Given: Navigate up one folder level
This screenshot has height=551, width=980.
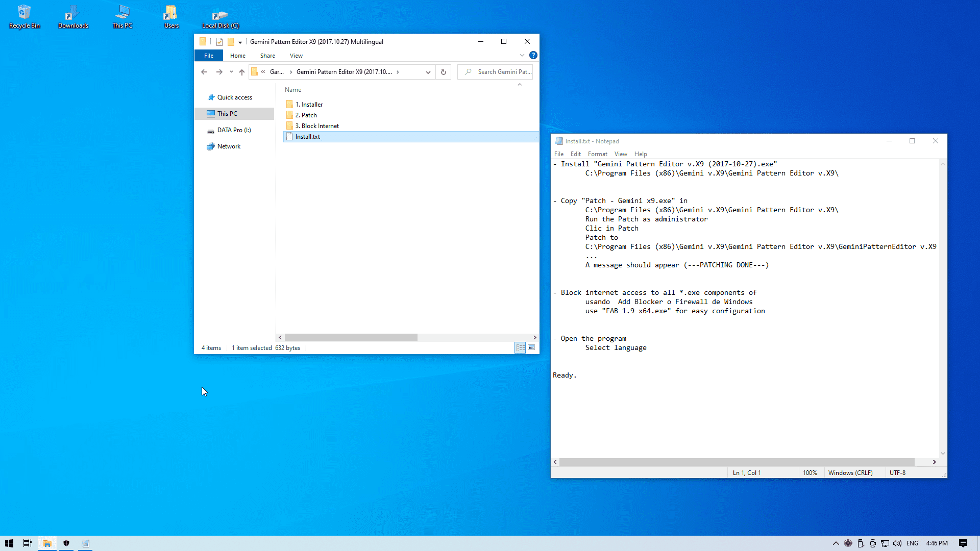Looking at the screenshot, I should (x=242, y=72).
